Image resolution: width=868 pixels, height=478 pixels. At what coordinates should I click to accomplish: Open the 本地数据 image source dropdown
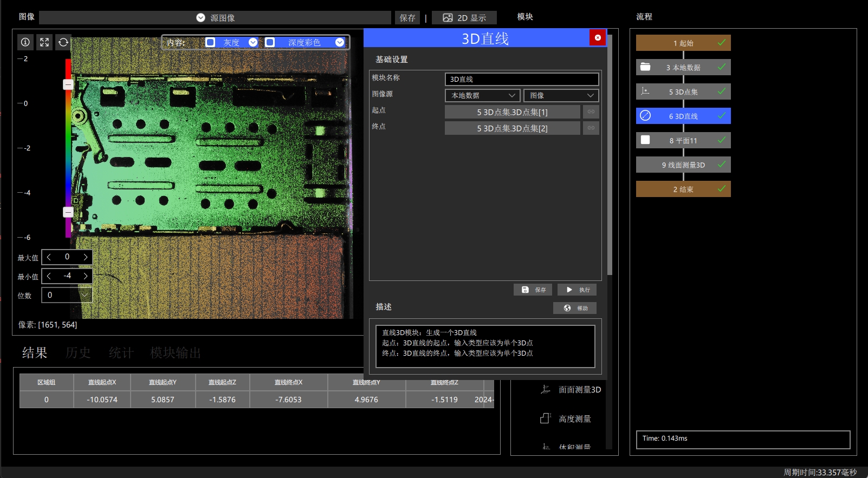point(483,95)
